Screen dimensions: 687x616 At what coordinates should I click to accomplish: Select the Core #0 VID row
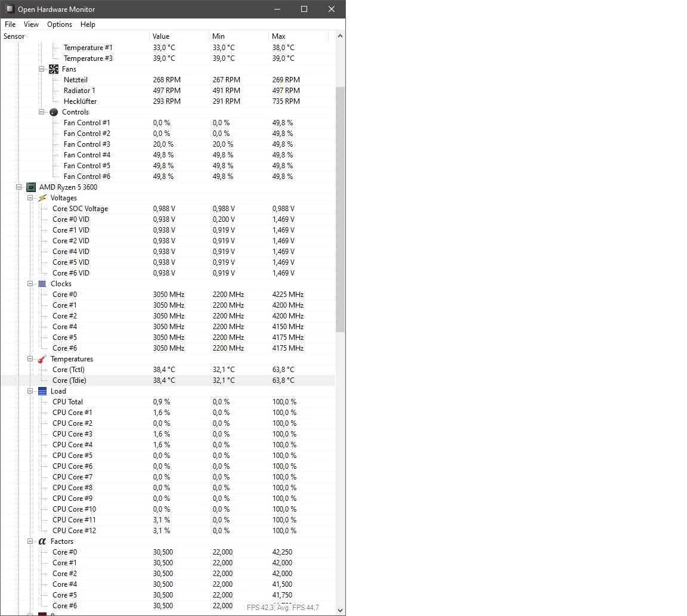pyautogui.click(x=168, y=219)
